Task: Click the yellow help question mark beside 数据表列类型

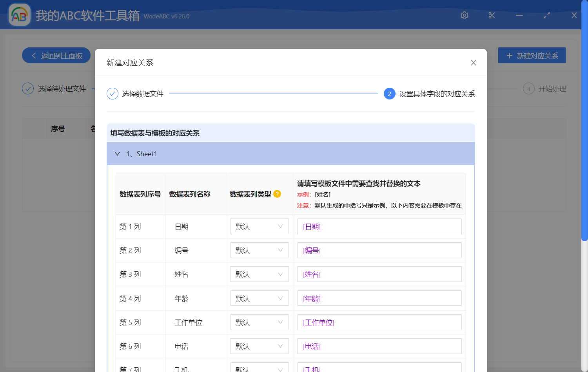Action: click(277, 194)
